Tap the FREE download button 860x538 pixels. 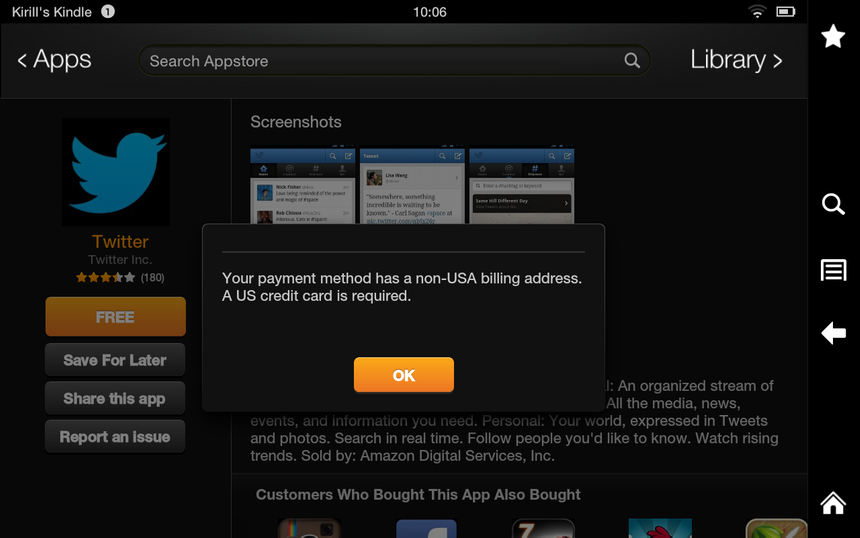coord(115,316)
